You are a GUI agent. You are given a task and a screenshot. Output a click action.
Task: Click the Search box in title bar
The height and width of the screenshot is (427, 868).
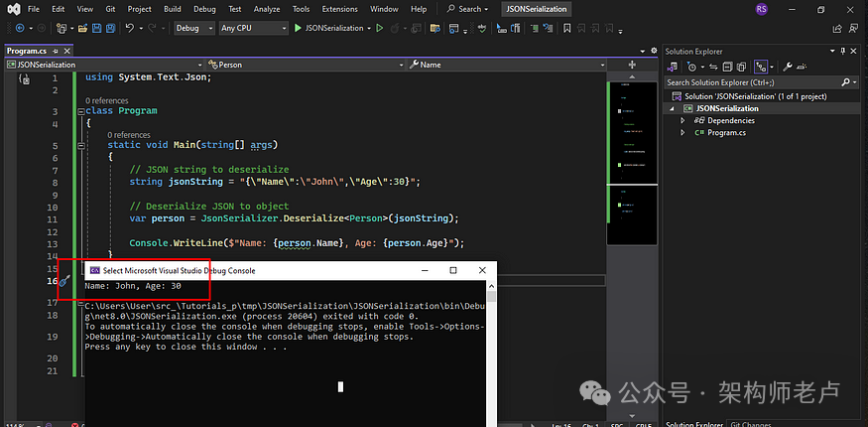(468, 9)
